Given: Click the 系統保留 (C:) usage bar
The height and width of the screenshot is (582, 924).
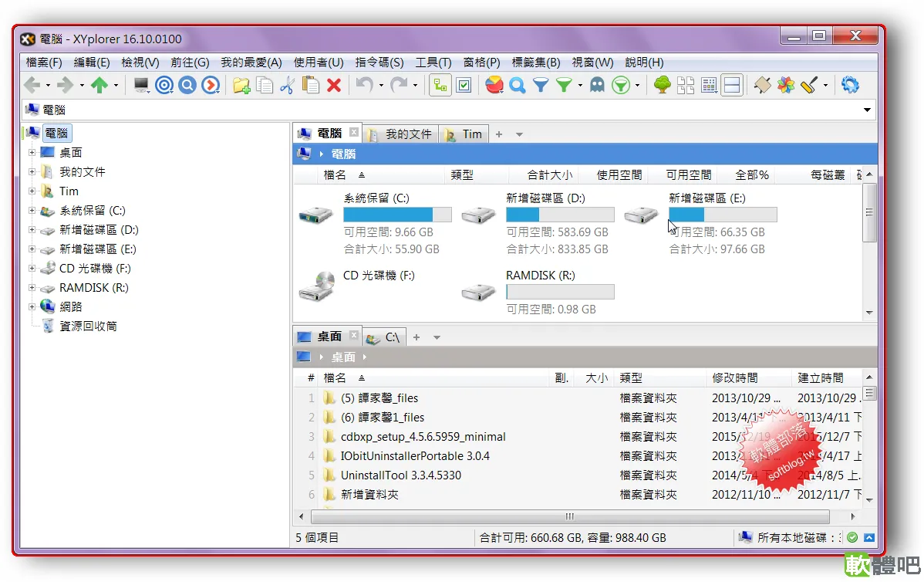Looking at the screenshot, I should click(398, 215).
